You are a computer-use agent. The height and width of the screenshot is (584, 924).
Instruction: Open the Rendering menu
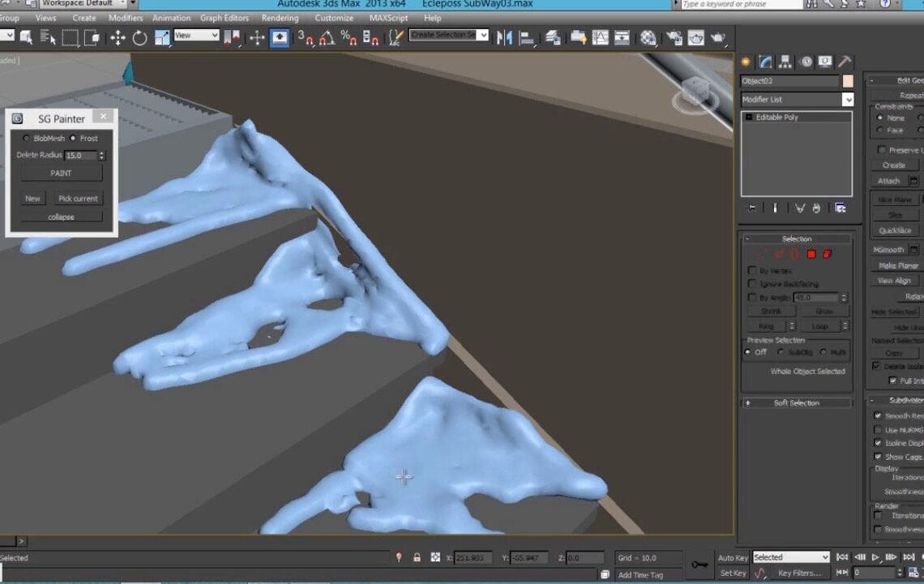point(280,18)
